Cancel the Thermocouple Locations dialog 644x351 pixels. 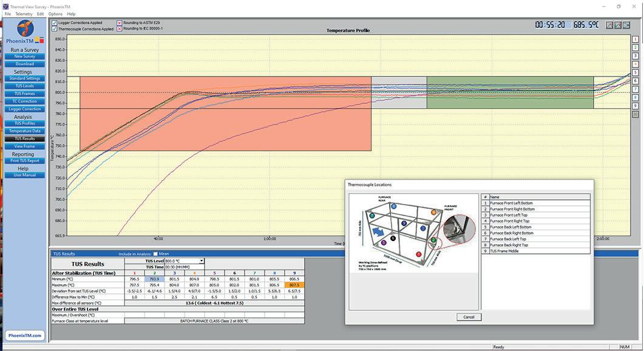(x=469, y=317)
